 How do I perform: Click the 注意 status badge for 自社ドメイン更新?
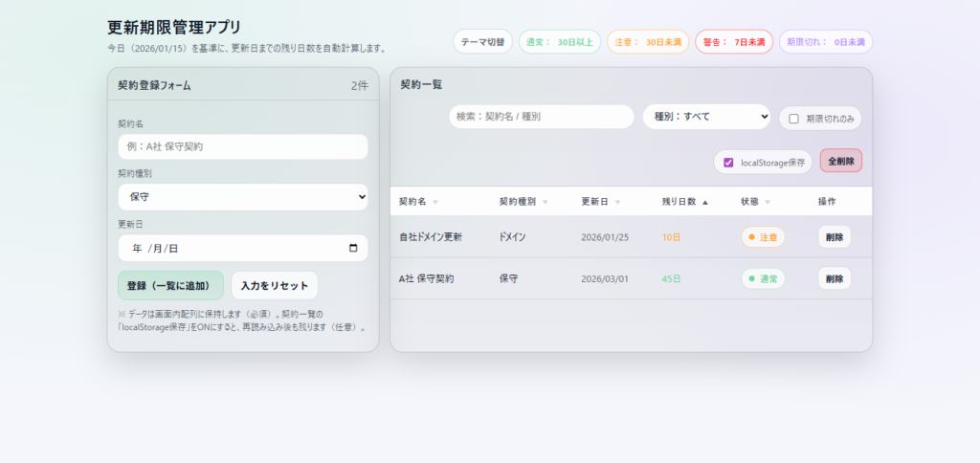point(763,237)
